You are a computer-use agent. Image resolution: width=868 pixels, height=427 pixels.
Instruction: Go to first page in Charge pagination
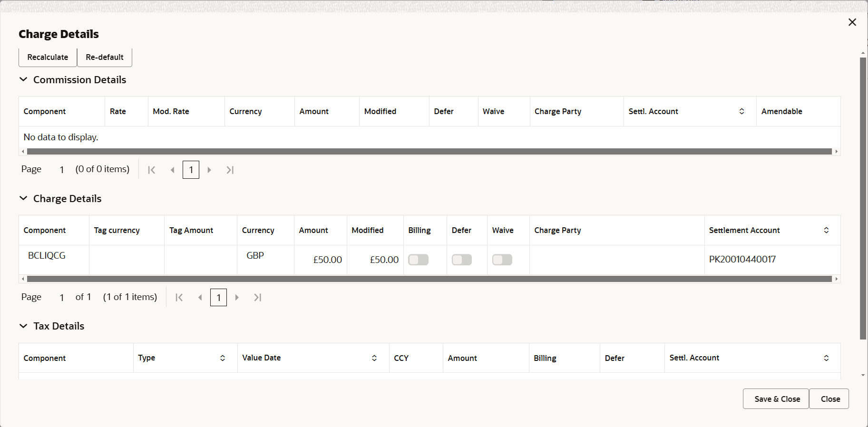179,297
